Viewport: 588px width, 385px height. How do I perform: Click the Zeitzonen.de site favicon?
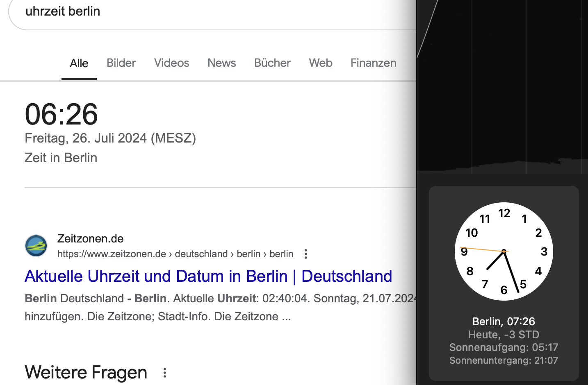point(36,246)
